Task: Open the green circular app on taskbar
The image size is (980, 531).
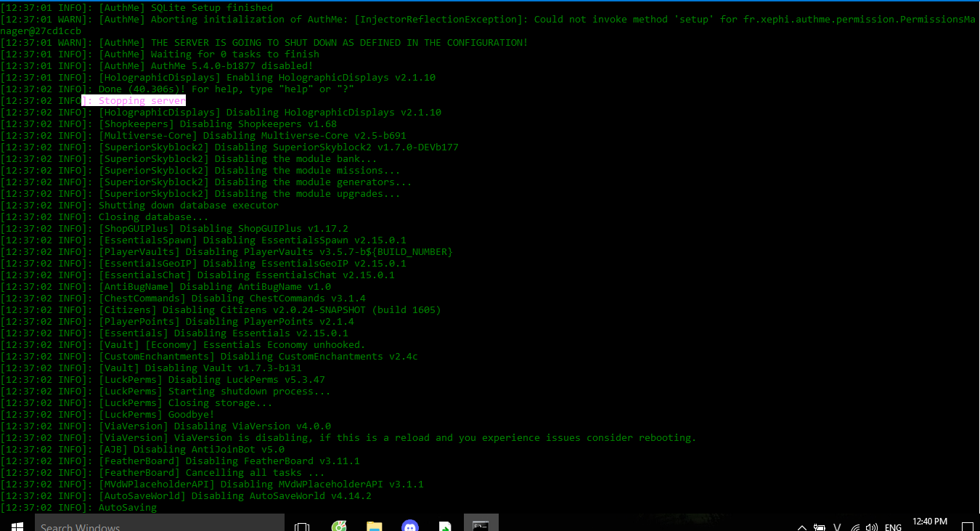Action: click(x=338, y=526)
